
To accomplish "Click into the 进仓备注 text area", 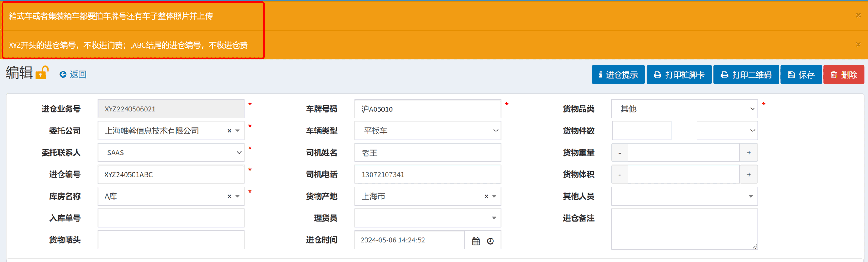I will click(x=684, y=229).
